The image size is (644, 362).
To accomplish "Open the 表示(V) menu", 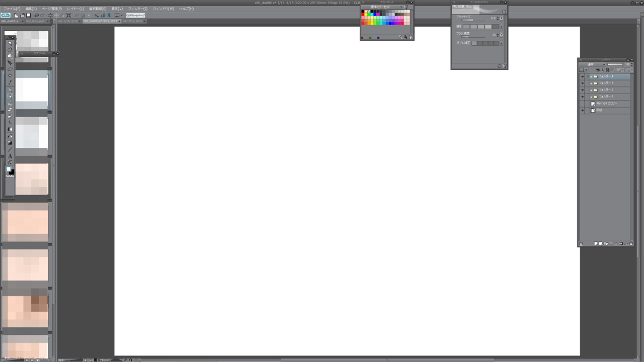I will (x=117, y=9).
